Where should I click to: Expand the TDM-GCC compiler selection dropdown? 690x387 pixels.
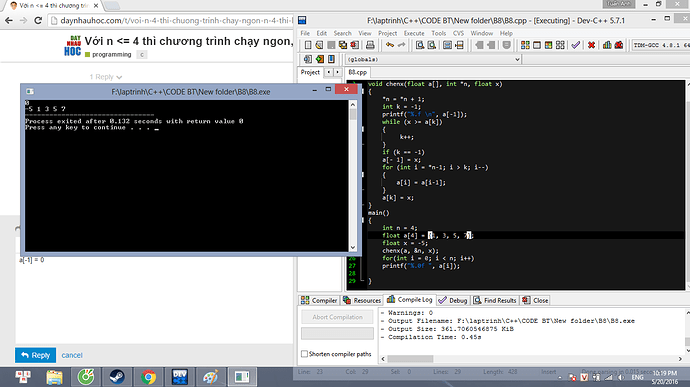tap(661, 45)
